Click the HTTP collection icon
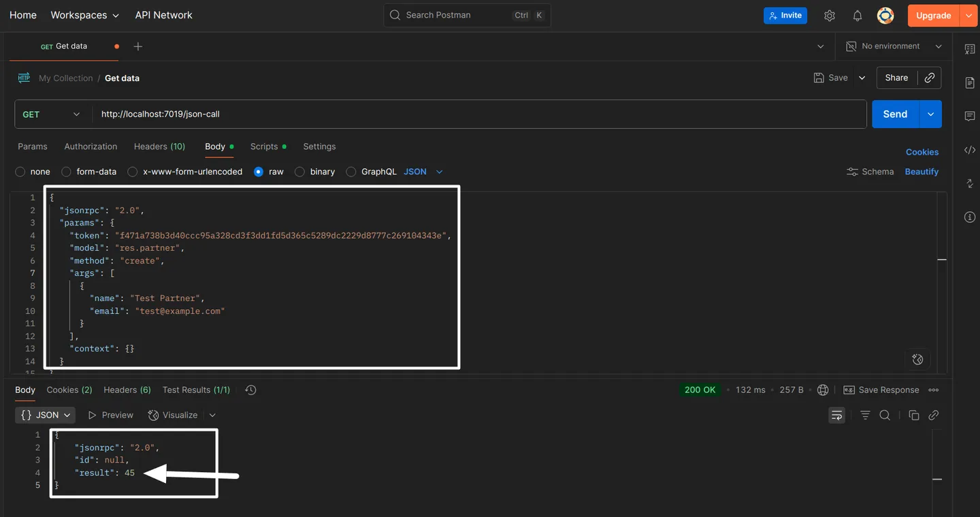The width and height of the screenshot is (980, 517). coord(24,78)
